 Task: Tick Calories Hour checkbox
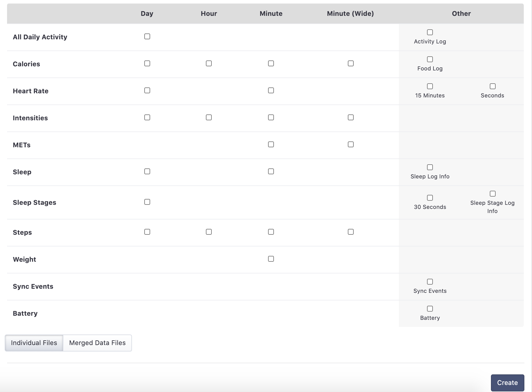[209, 63]
